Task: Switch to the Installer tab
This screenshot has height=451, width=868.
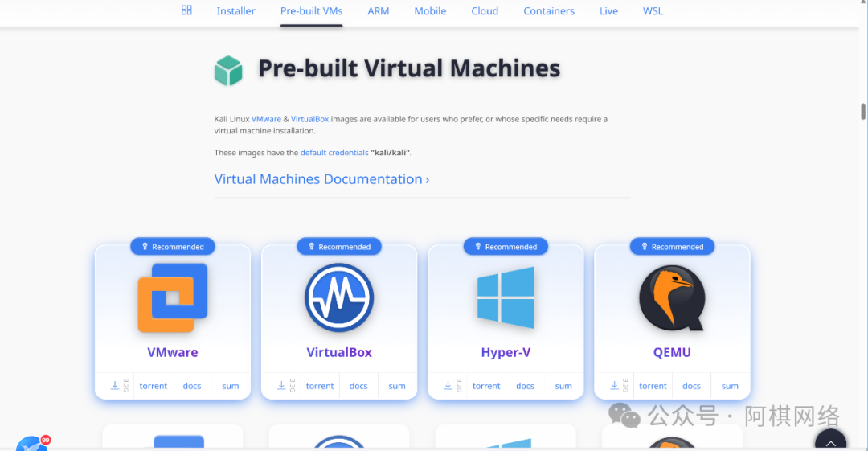Action: click(x=235, y=11)
